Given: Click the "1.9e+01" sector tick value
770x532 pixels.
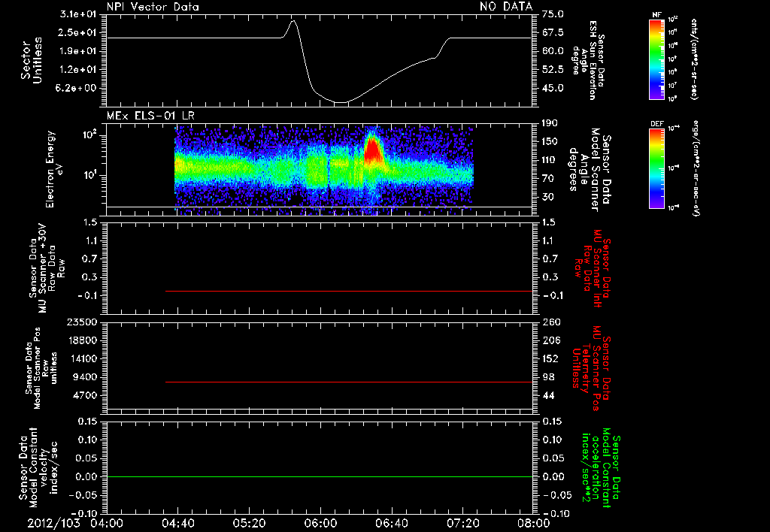Looking at the screenshot, I should point(78,51).
